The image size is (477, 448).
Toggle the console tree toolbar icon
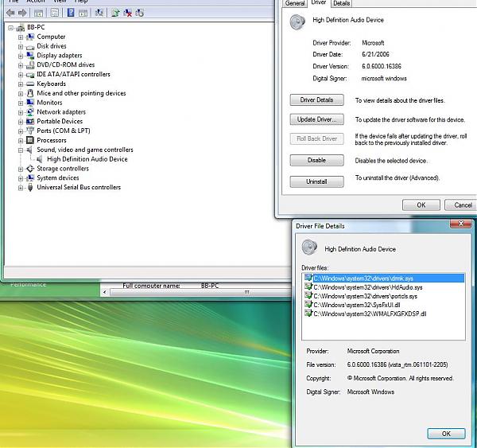point(38,13)
